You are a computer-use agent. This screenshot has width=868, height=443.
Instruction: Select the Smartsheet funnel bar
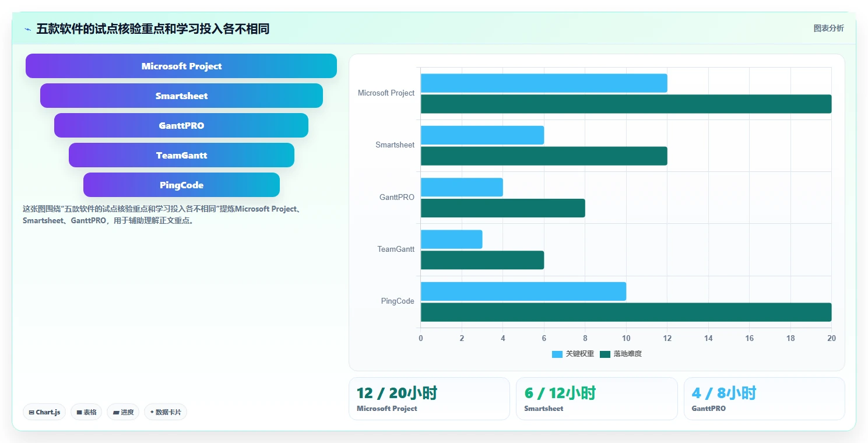tap(181, 96)
